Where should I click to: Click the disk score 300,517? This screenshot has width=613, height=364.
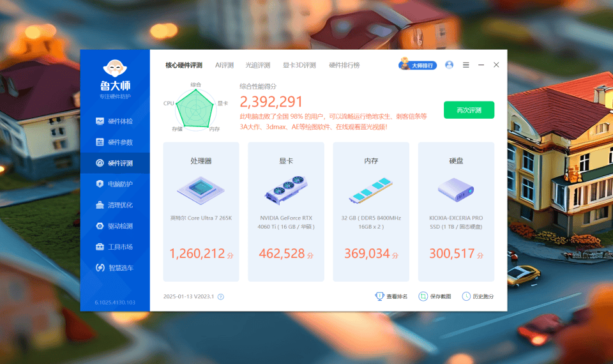[x=452, y=254]
